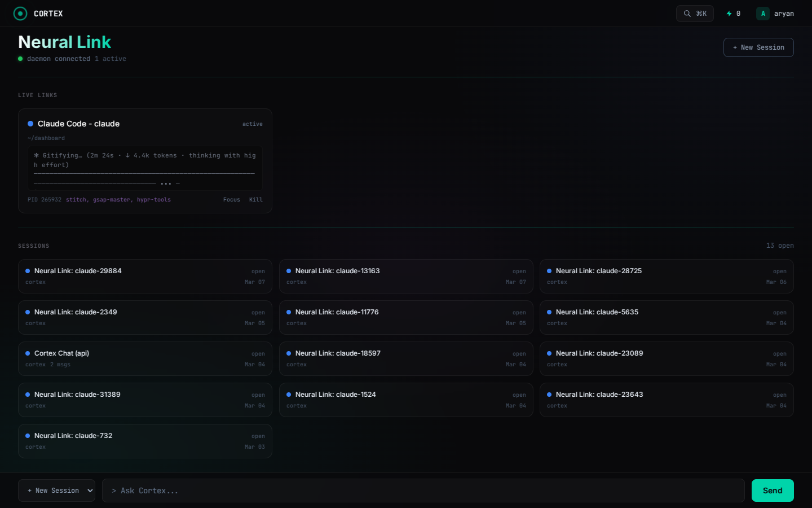Click the ~/dashboard path label
Image resolution: width=812 pixels, height=508 pixels.
[x=46, y=138]
